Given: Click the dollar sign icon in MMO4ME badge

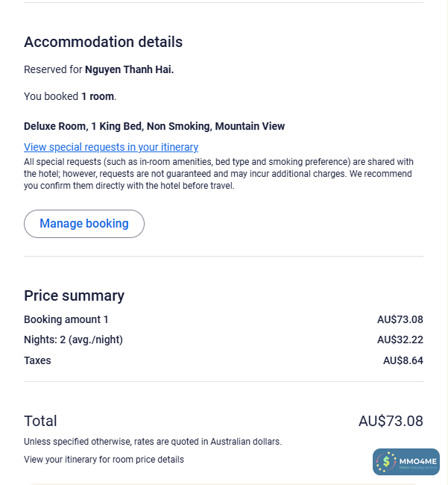Looking at the screenshot, I should pyautogui.click(x=386, y=463).
